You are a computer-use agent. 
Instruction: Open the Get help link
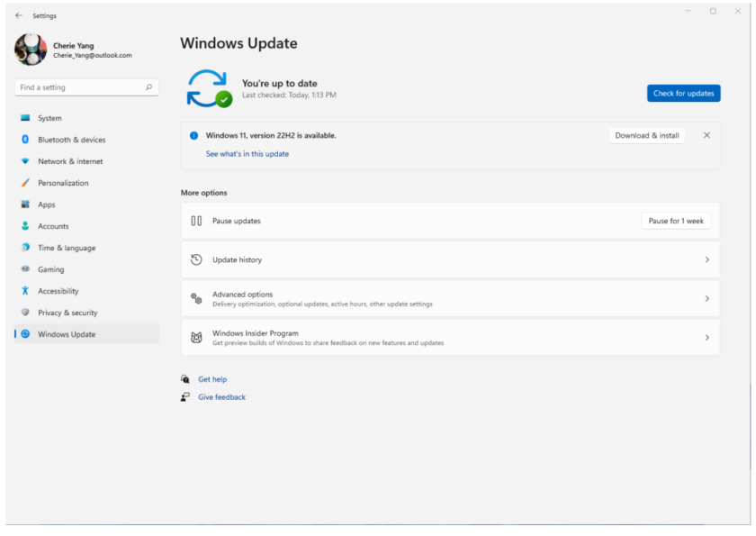212,379
